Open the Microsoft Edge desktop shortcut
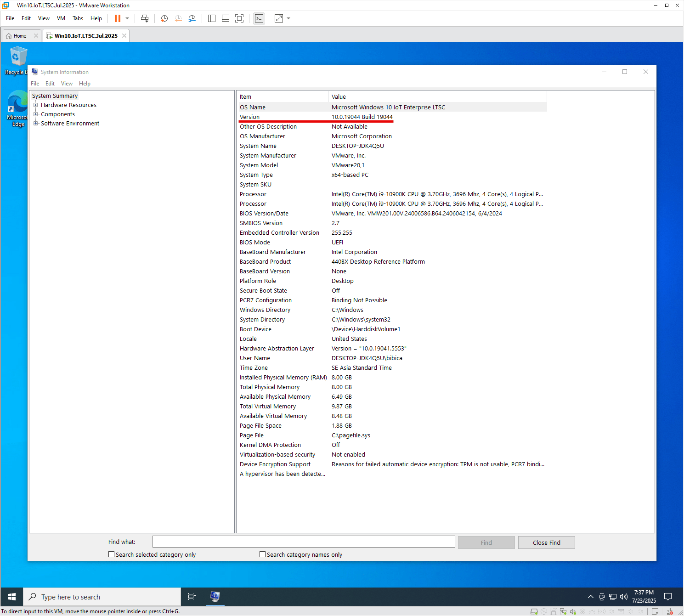The height and width of the screenshot is (616, 684). pyautogui.click(x=17, y=109)
